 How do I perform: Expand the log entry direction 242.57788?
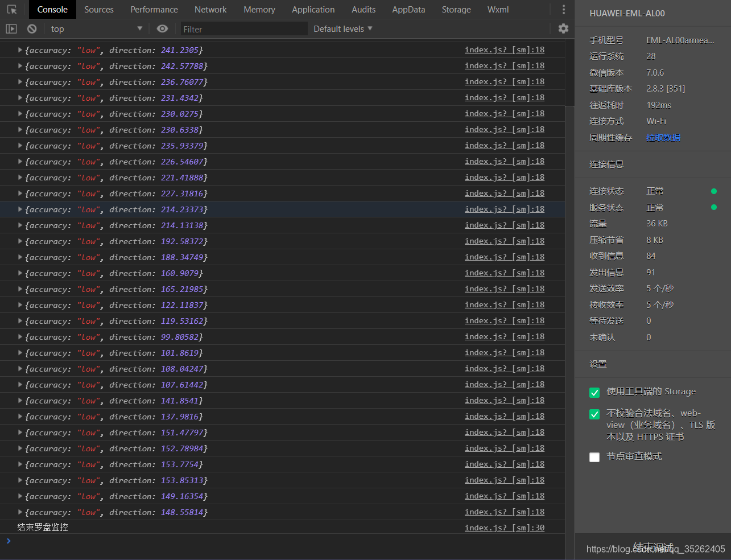tap(20, 66)
